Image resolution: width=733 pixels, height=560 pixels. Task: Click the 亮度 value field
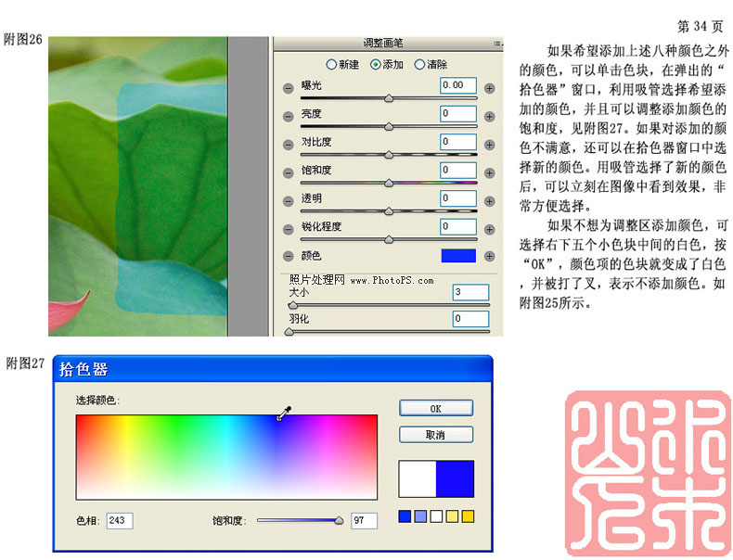458,113
